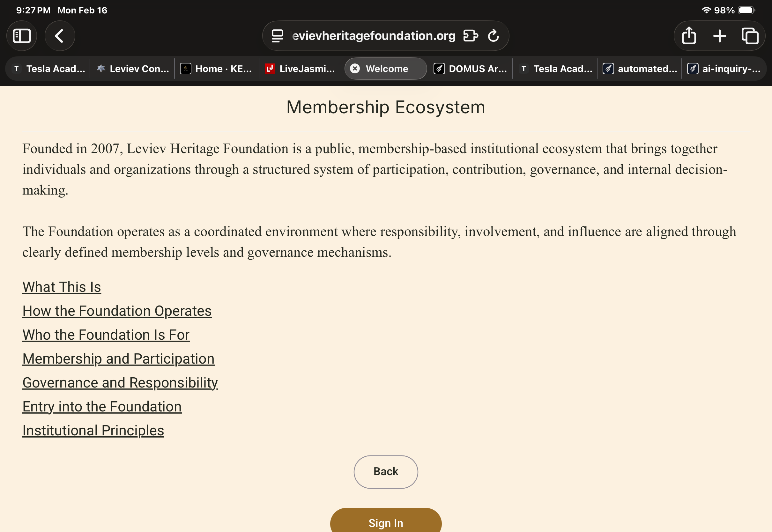Image resolution: width=772 pixels, height=532 pixels.
Task: Select the LiveJasmi... tab
Action: [301, 69]
